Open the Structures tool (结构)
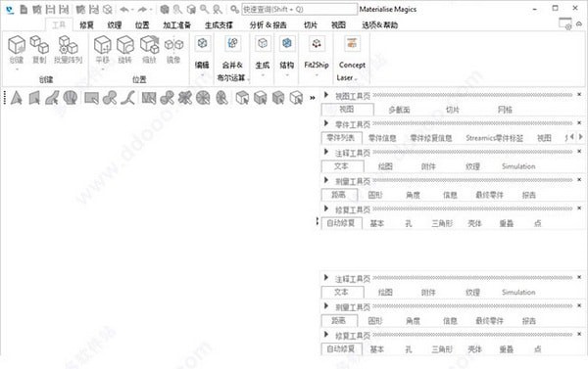588x369 pixels. pos(287,44)
